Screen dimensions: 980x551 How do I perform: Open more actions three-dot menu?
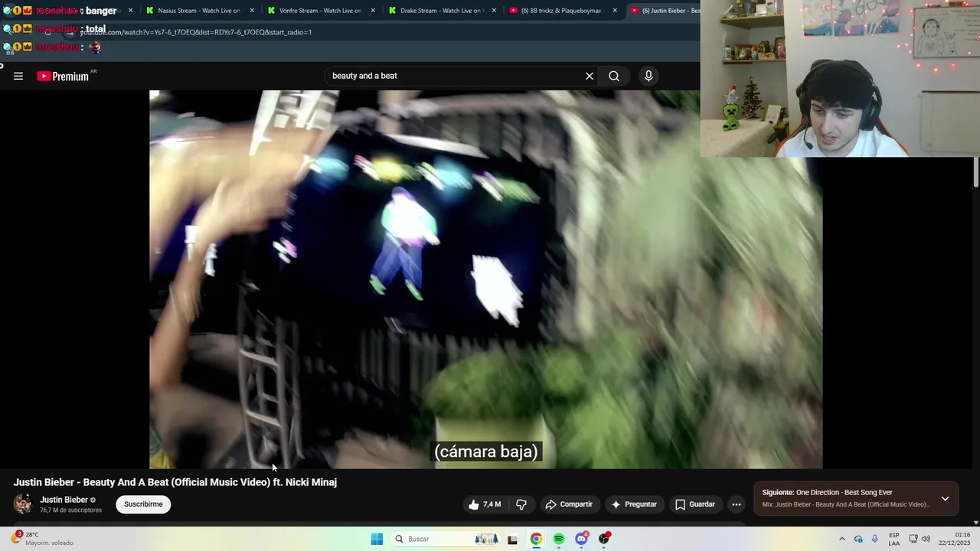pyautogui.click(x=737, y=504)
